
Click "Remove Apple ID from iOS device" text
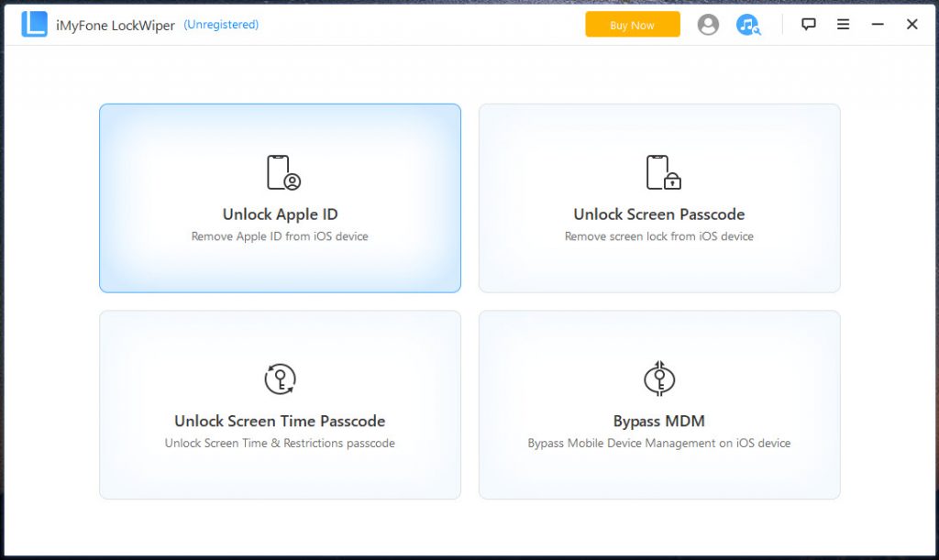pos(280,236)
